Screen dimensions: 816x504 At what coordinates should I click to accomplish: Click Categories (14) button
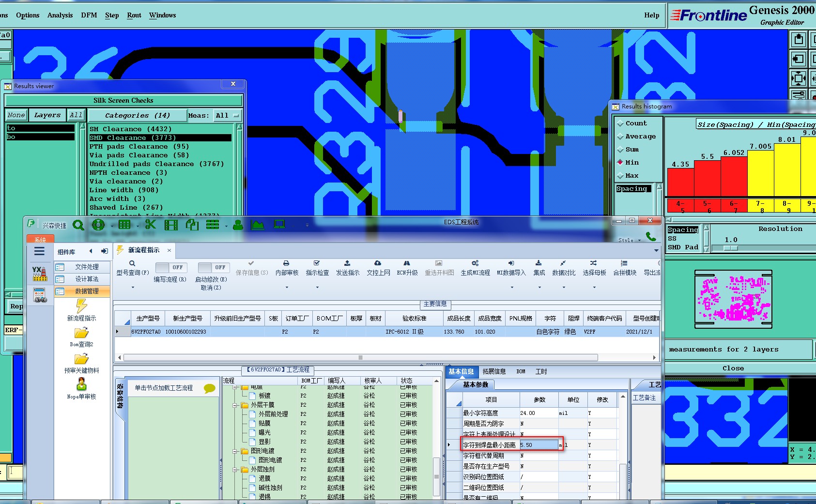[x=137, y=116]
